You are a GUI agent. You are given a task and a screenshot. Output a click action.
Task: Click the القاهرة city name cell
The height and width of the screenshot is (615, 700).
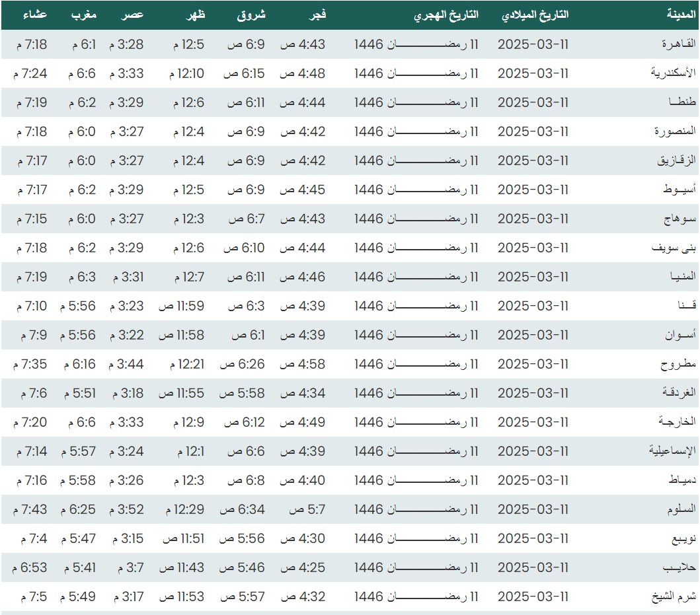click(679, 44)
